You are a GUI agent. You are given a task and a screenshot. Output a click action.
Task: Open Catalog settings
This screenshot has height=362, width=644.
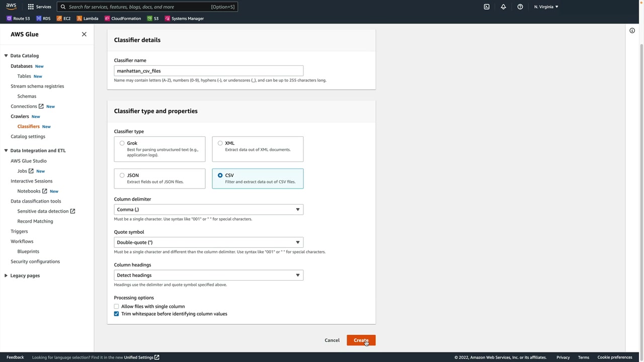pos(28,136)
